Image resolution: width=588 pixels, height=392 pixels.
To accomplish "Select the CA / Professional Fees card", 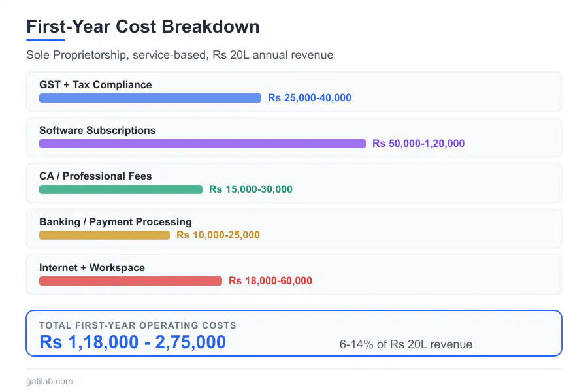I will click(293, 184).
